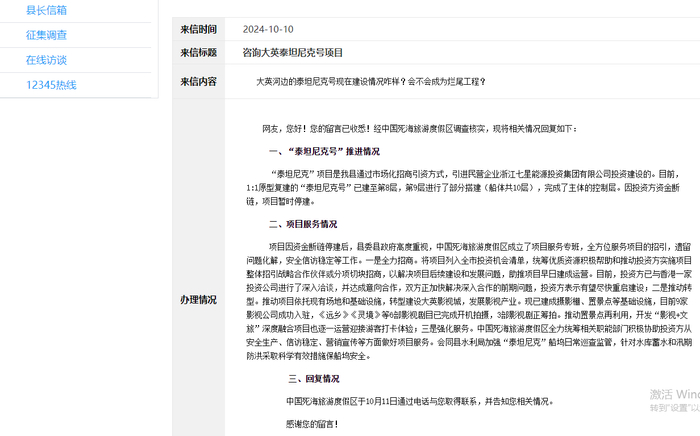Screen dimensions: 700x436
Task: Click heading 二、项目服务情况
Action: coord(303,224)
